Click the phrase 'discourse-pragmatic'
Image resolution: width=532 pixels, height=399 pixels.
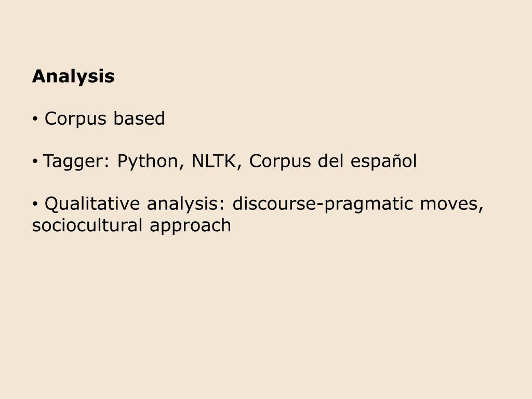point(323,205)
